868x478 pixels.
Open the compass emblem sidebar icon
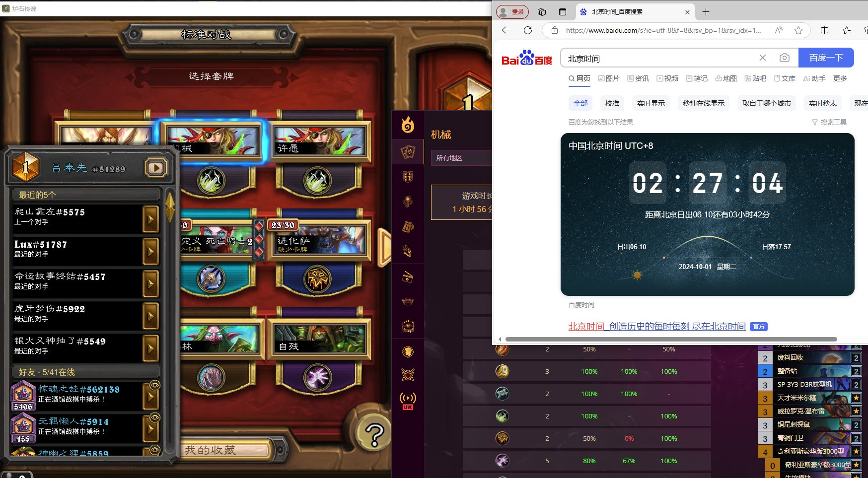408,202
